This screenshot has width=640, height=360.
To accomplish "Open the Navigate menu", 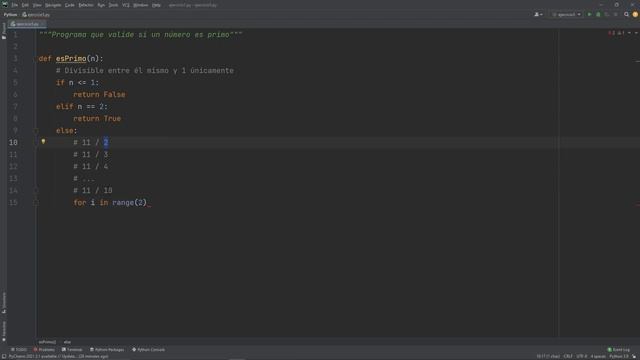I will pyautogui.click(x=53, y=5).
